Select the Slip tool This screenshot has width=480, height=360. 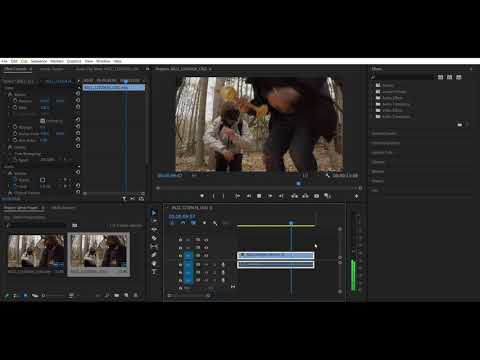coord(154,247)
